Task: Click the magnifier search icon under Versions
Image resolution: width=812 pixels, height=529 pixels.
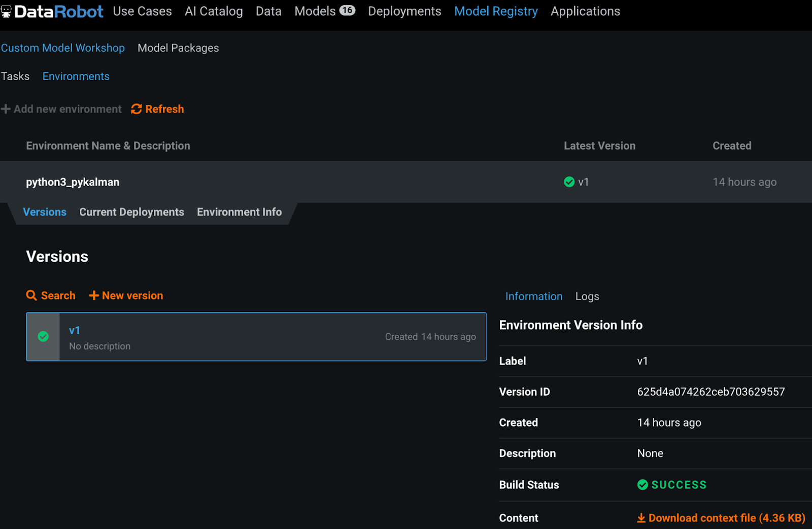Action: pos(31,295)
